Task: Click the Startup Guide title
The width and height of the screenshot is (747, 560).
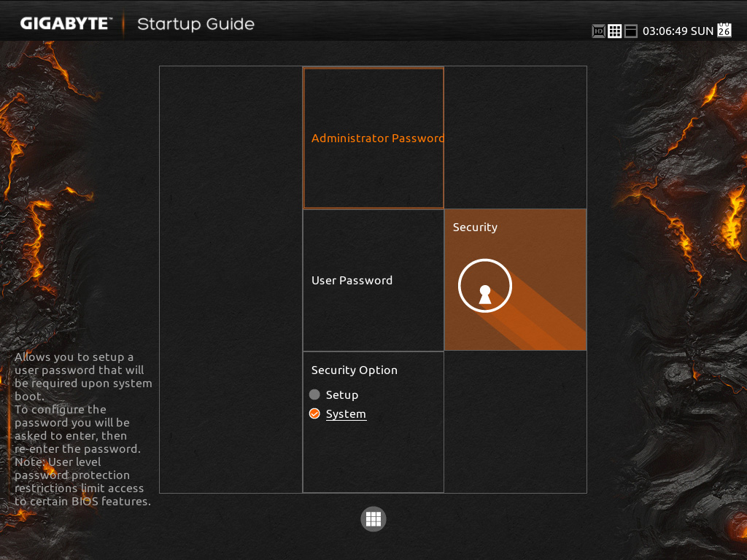Action: tap(196, 24)
